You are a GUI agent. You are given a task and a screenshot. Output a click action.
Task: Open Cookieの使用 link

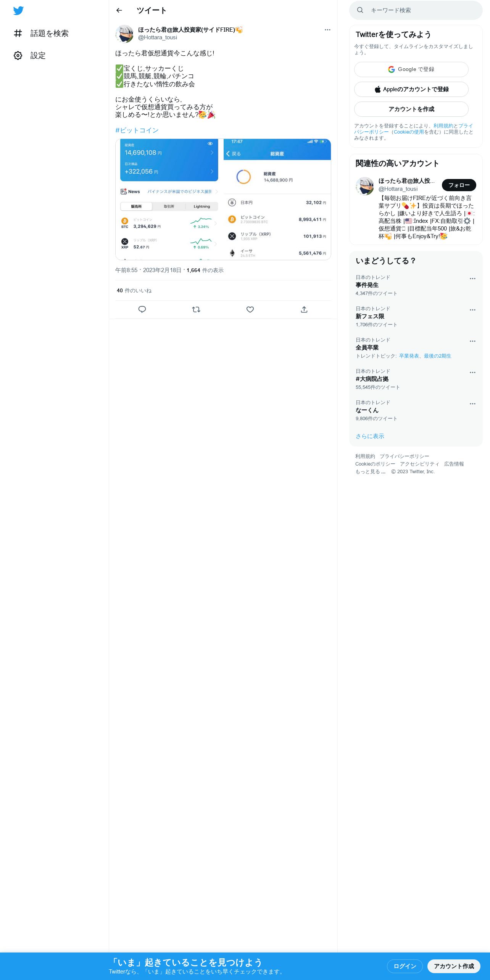[x=409, y=132]
